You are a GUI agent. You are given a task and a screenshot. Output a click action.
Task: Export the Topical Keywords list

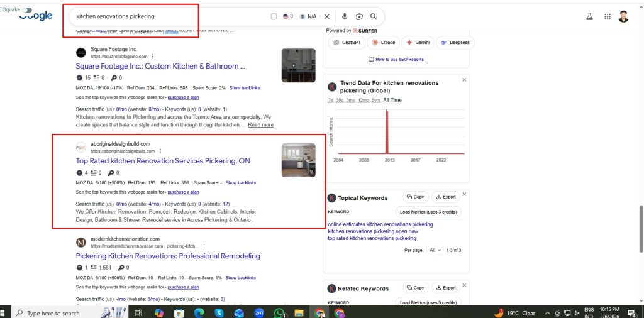point(446,197)
